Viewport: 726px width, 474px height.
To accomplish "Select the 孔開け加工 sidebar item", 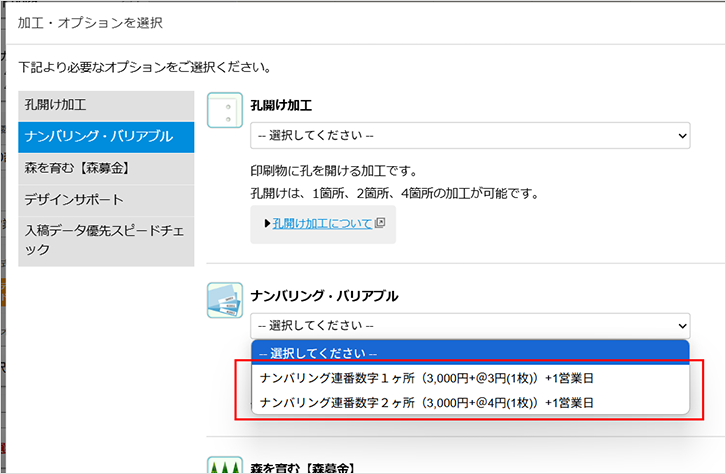I will click(x=106, y=106).
